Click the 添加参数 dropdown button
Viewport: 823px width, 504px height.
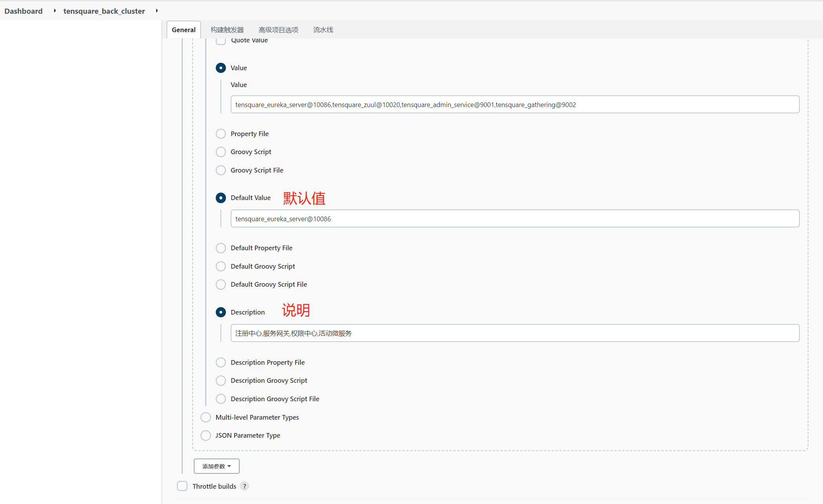click(x=217, y=466)
